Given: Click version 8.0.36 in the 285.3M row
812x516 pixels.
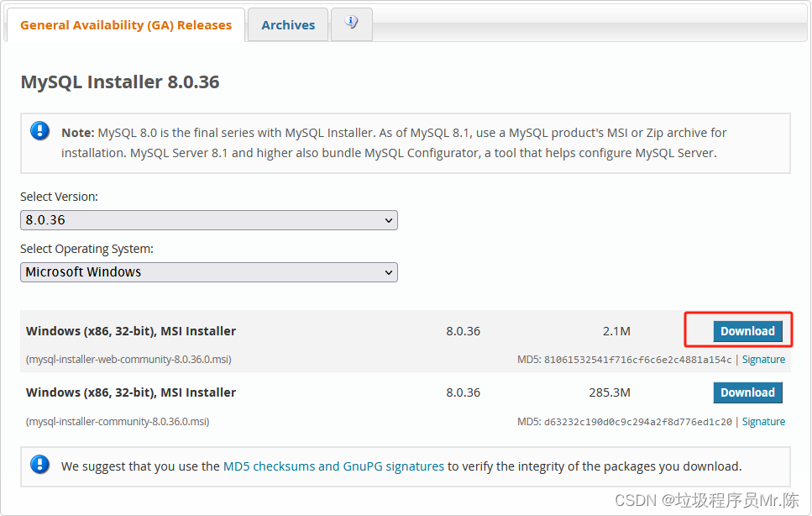Looking at the screenshot, I should 463,392.
